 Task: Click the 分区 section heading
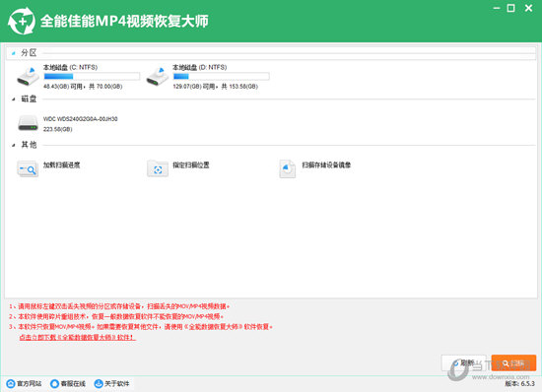point(29,53)
